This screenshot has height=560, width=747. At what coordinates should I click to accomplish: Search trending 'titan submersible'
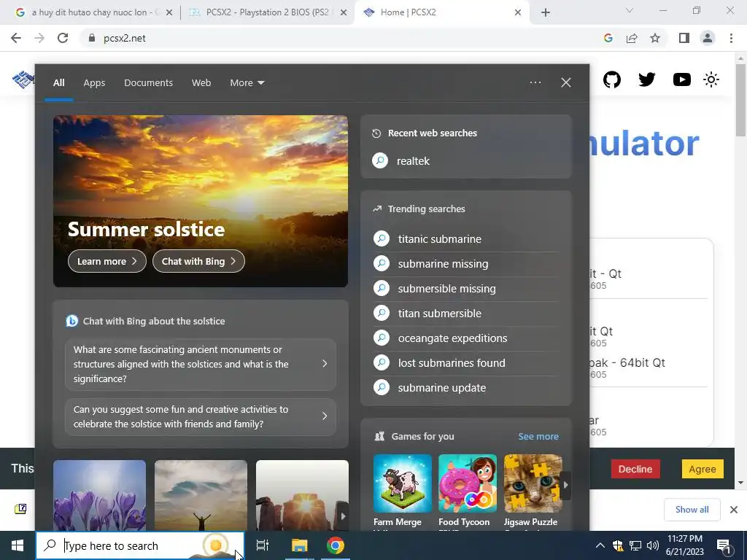click(466, 314)
